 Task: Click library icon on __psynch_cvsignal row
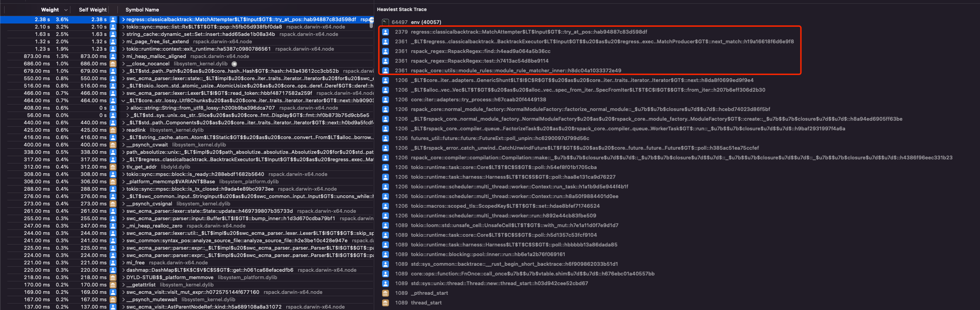[113, 204]
